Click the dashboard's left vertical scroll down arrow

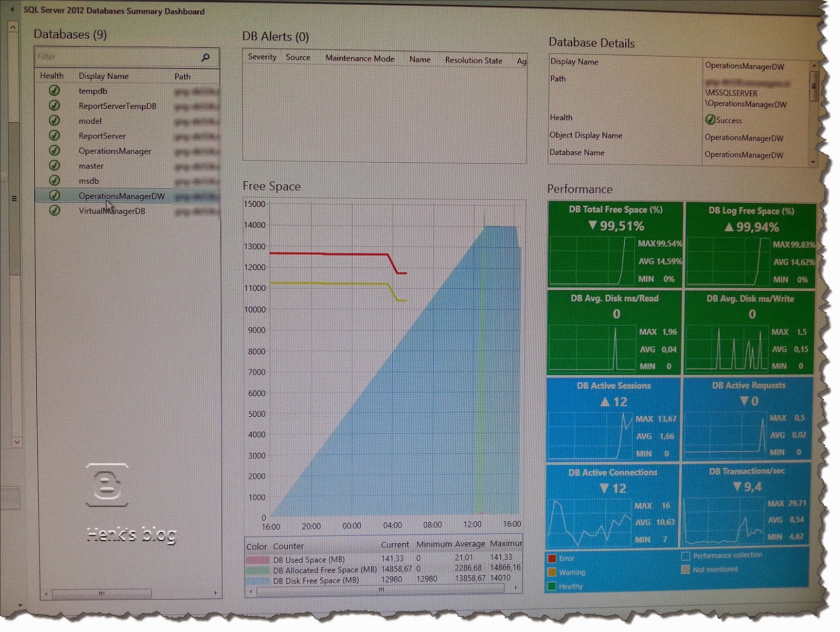pyautogui.click(x=17, y=442)
